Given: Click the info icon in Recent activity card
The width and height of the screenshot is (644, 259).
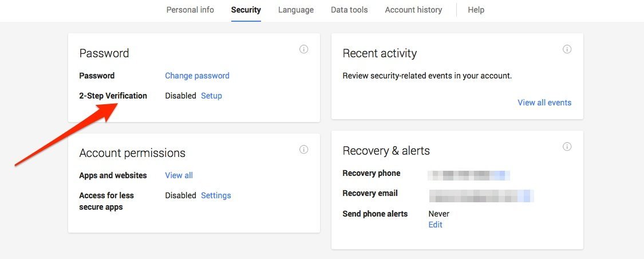Looking at the screenshot, I should click(x=567, y=49).
